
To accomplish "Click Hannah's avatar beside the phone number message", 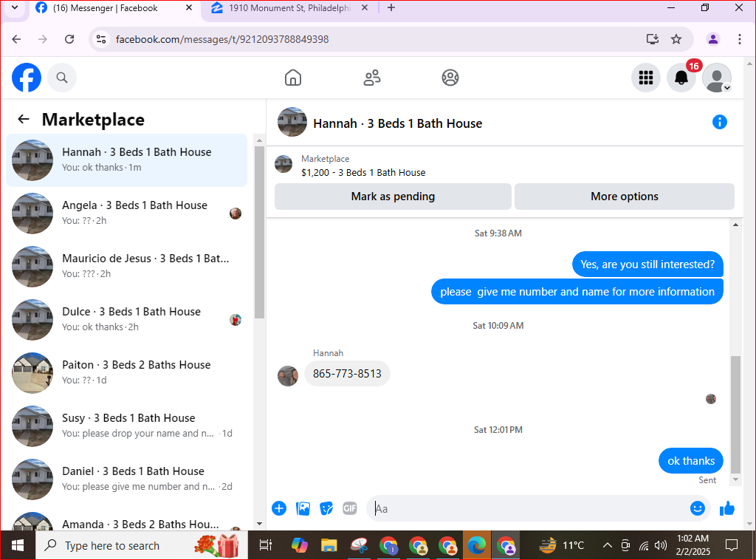I will (288, 376).
